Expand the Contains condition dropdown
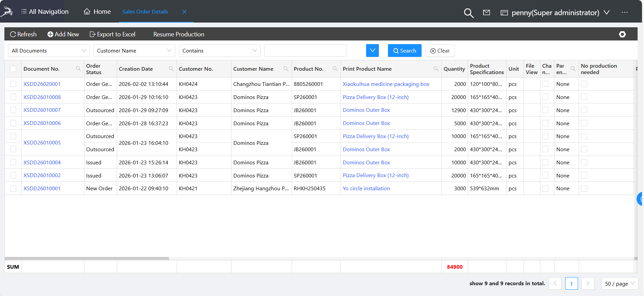 coord(219,51)
